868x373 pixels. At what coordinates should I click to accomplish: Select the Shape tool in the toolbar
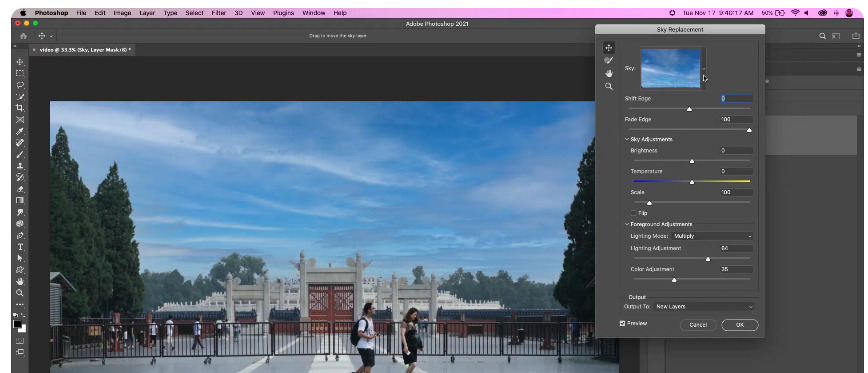[20, 270]
